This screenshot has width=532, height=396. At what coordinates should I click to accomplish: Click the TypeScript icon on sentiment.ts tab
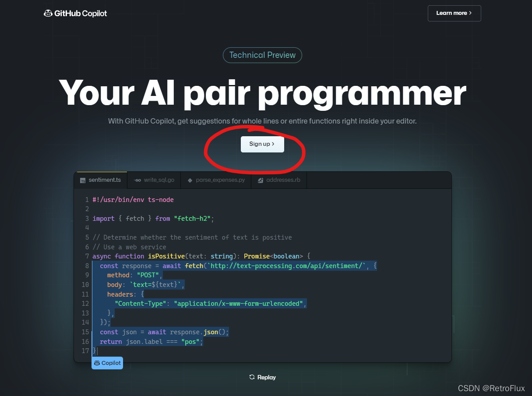(83, 180)
